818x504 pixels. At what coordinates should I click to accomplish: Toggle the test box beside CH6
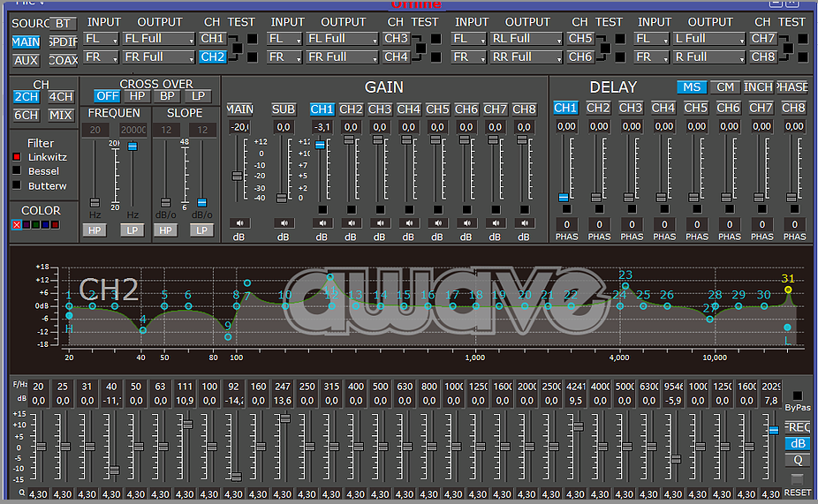coord(620,56)
